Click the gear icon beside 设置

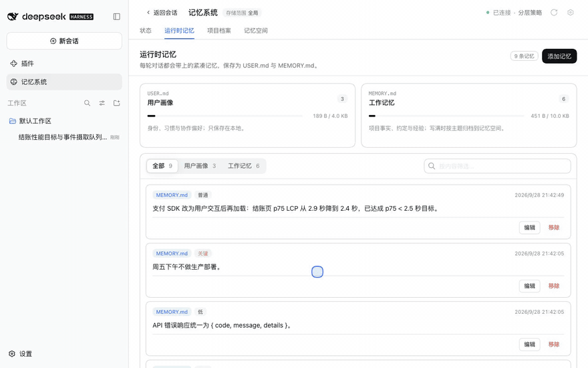point(12,354)
